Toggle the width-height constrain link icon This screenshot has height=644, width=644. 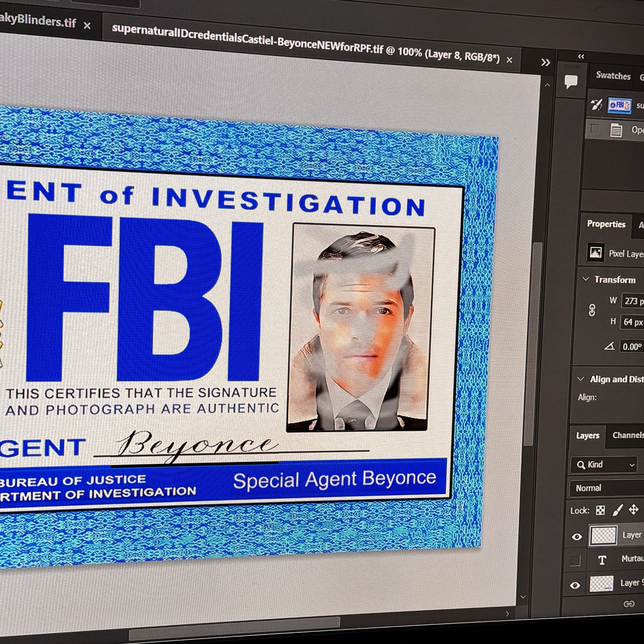pos(592,310)
